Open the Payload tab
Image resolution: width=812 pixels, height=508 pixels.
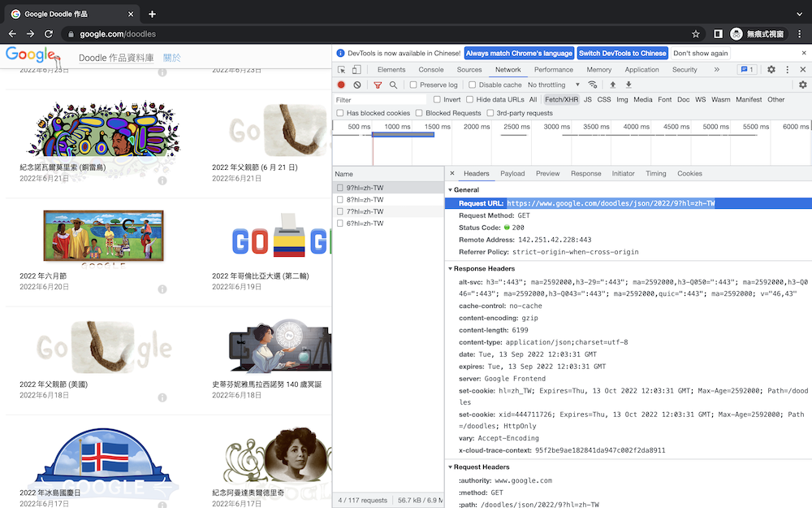tap(512, 174)
